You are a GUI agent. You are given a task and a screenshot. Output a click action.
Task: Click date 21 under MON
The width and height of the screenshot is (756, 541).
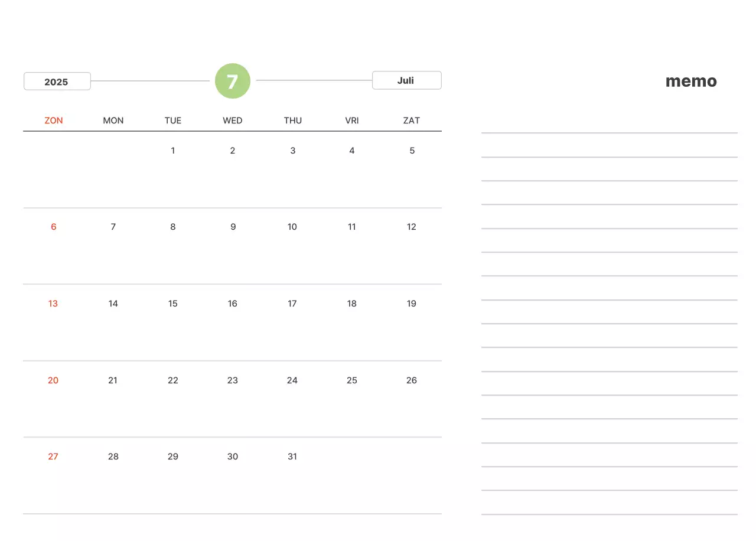[x=113, y=380]
